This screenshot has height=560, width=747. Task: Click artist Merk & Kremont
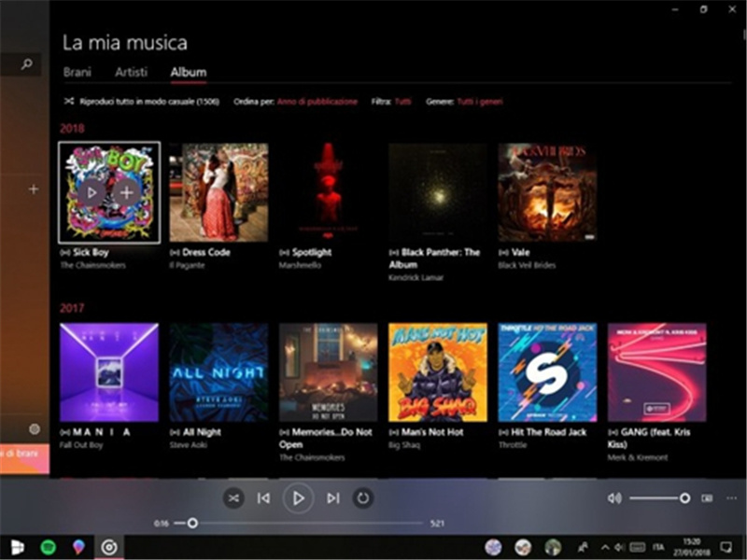pyautogui.click(x=638, y=457)
